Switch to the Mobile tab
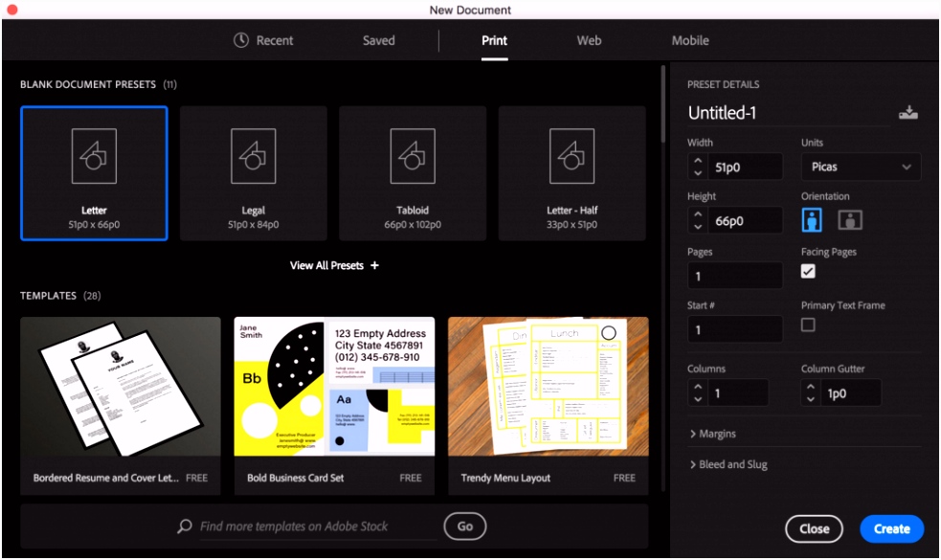 (x=690, y=40)
